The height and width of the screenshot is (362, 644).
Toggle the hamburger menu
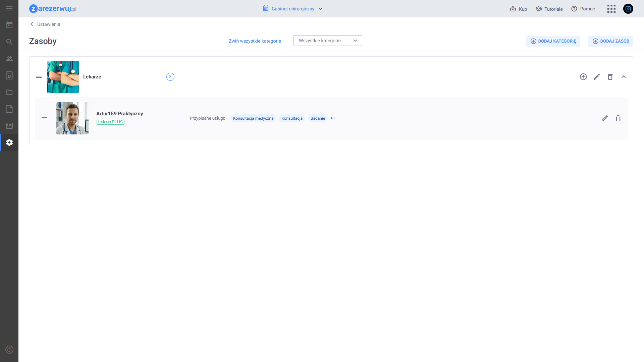9,8
